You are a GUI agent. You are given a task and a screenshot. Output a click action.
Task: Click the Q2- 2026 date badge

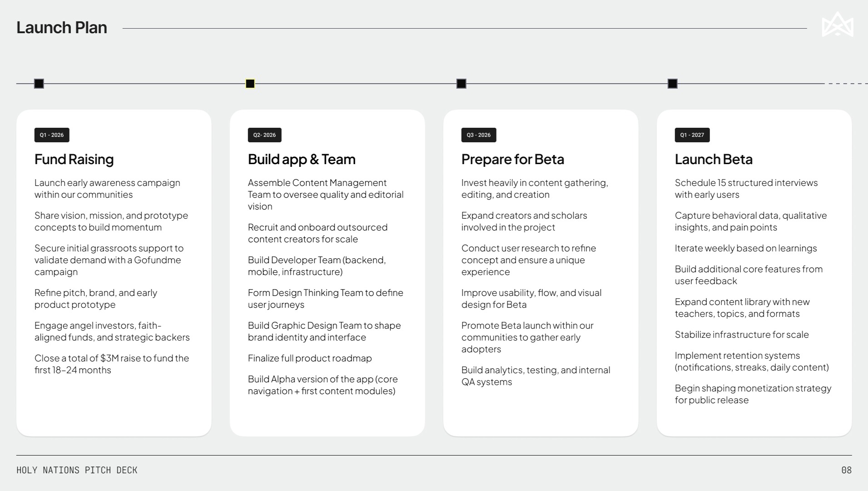tap(265, 135)
